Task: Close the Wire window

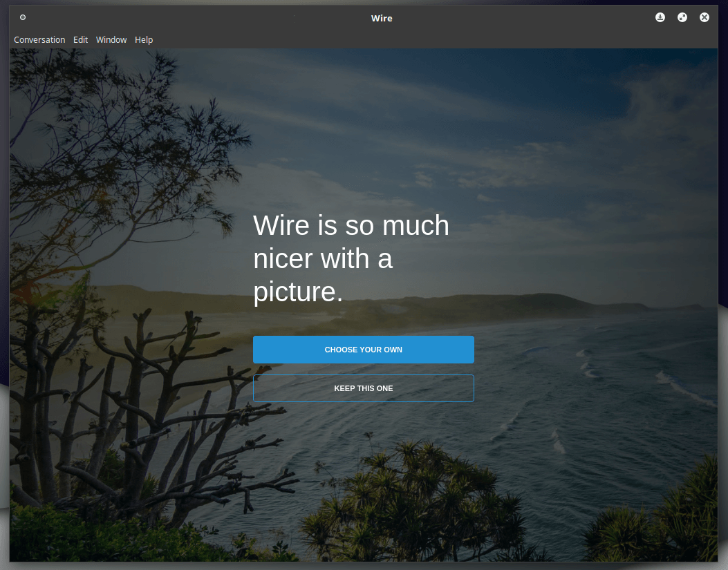Action: tap(704, 18)
